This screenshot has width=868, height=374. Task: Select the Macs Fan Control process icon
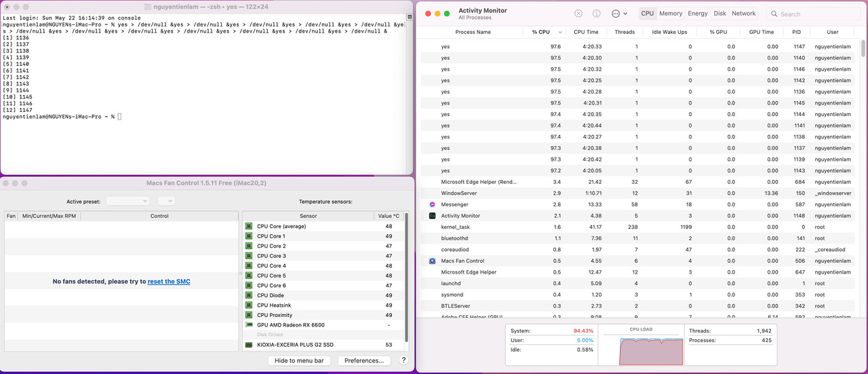point(432,261)
